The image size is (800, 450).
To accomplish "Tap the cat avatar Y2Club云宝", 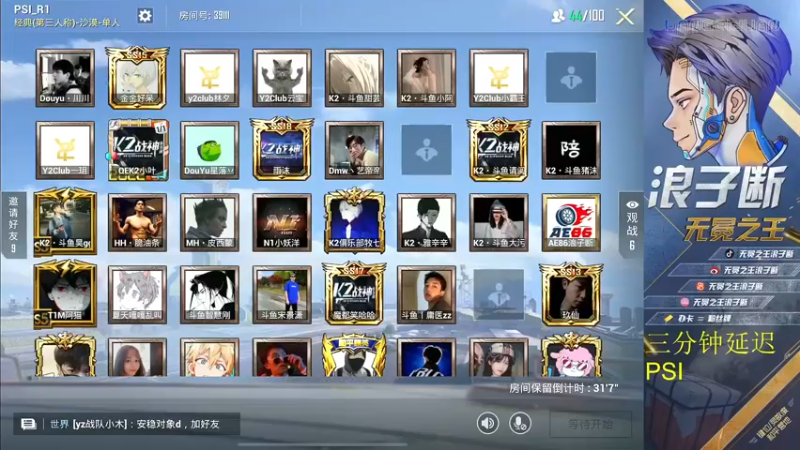I will [282, 78].
